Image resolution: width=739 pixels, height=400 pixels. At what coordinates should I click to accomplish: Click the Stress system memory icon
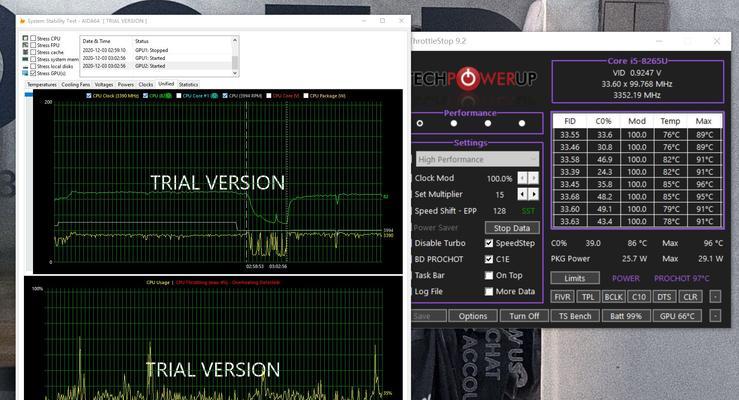point(25,59)
